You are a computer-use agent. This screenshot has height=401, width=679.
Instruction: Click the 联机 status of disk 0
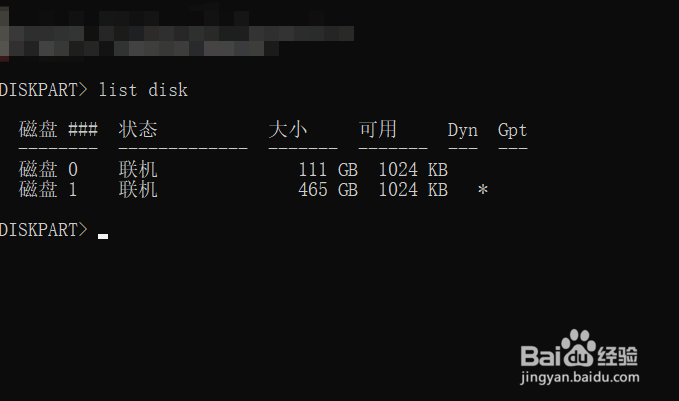[x=138, y=169]
